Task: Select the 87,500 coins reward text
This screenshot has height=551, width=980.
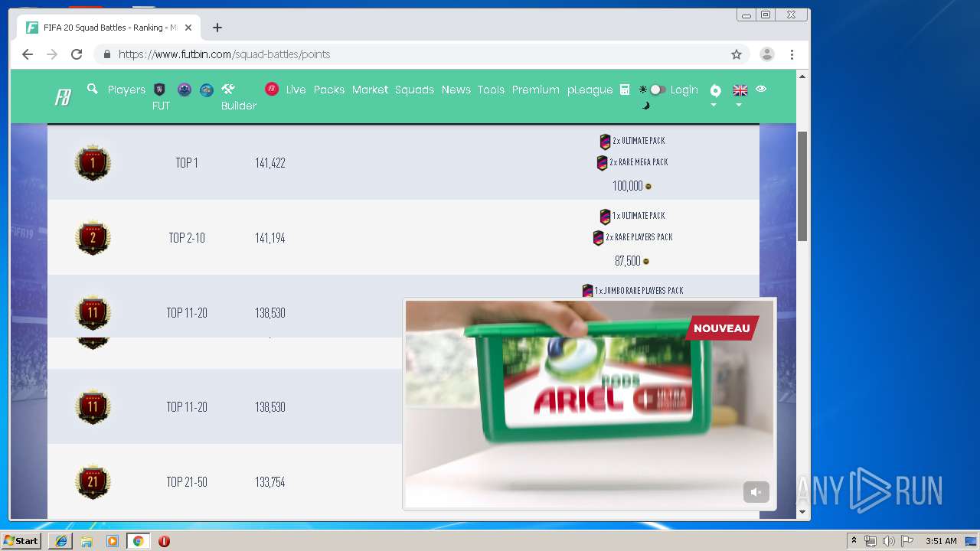Action: [x=627, y=261]
